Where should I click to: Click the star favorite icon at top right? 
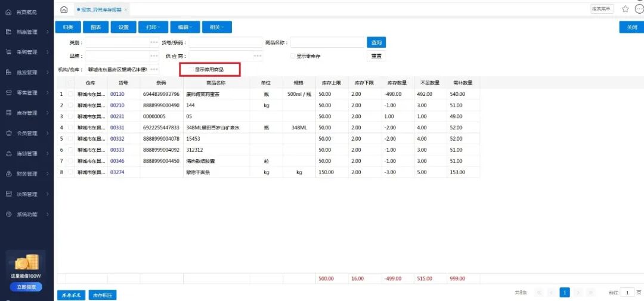[625, 9]
